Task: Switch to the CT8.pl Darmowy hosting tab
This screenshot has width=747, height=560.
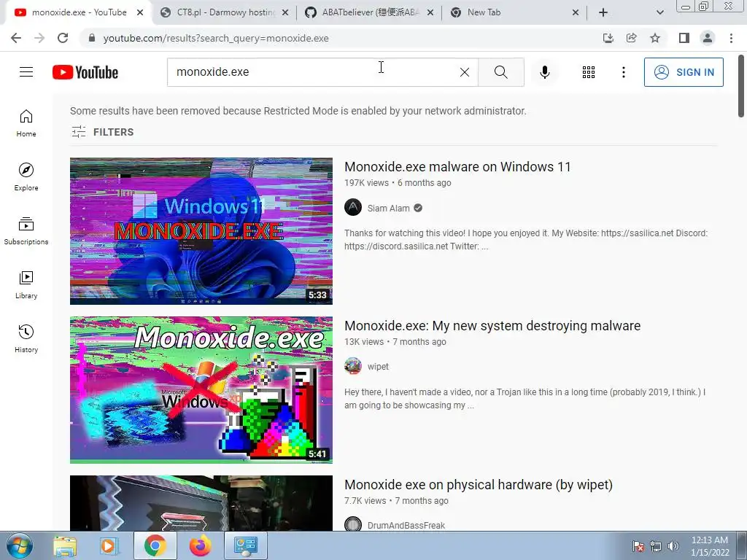Action: (x=225, y=12)
